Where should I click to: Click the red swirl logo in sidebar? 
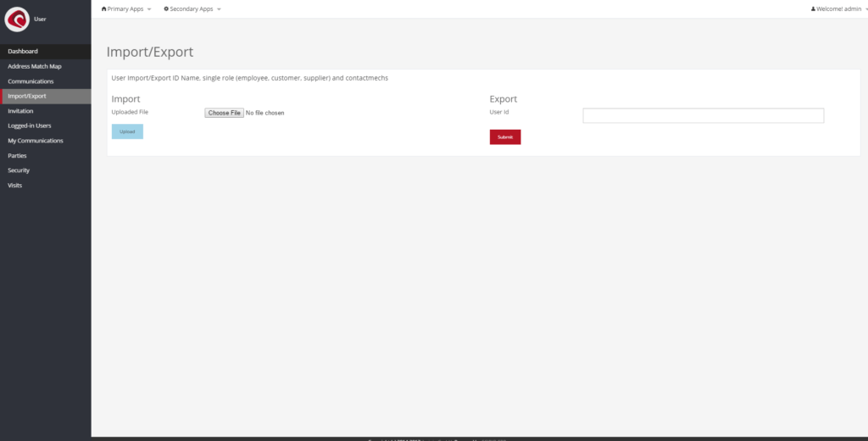pos(17,19)
